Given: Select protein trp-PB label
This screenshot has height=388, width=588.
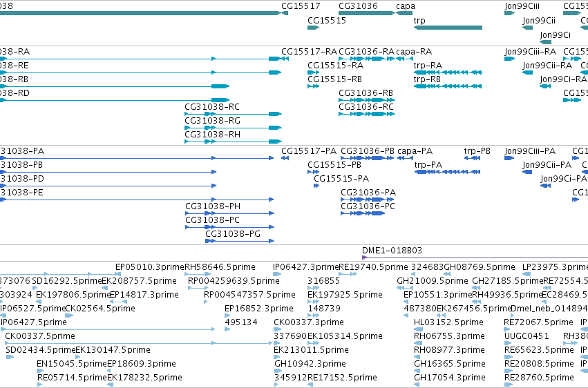Looking at the screenshot, I should click(477, 151).
